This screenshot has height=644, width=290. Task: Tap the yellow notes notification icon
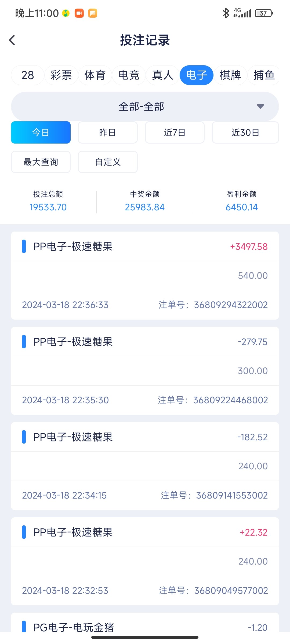coord(93,13)
